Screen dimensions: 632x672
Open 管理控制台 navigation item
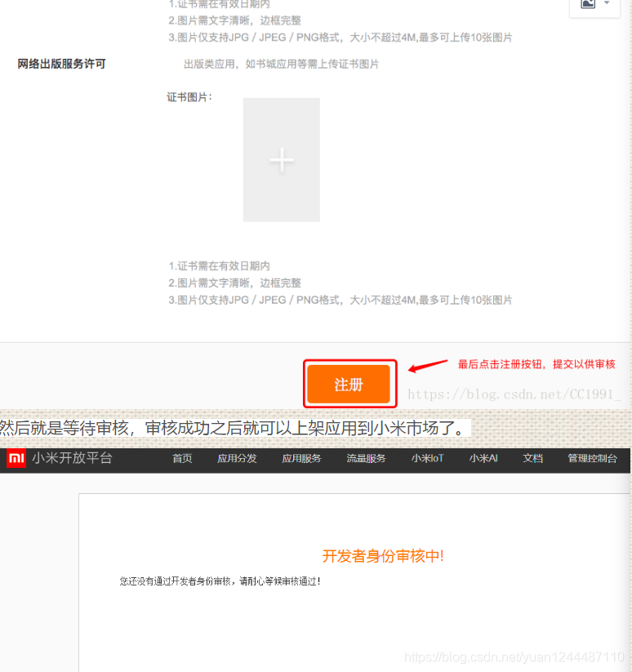pos(593,459)
